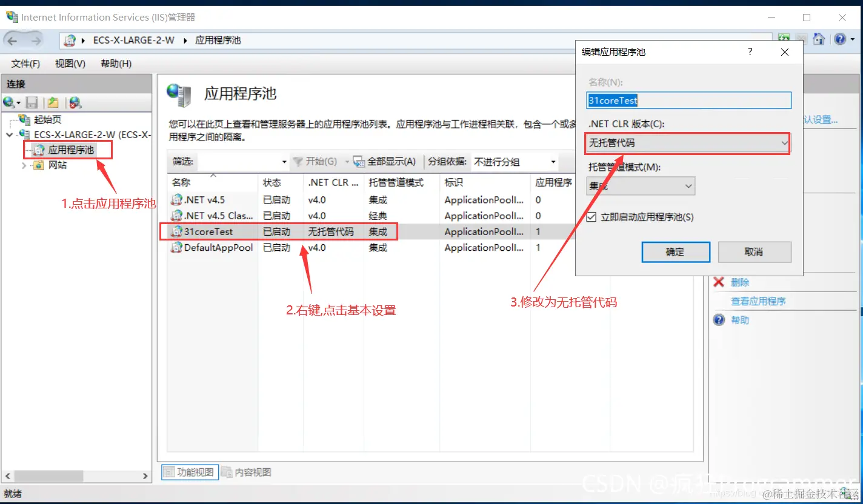This screenshot has height=504, width=863.
Task: Go back with the left arrow button
Action: point(13,41)
